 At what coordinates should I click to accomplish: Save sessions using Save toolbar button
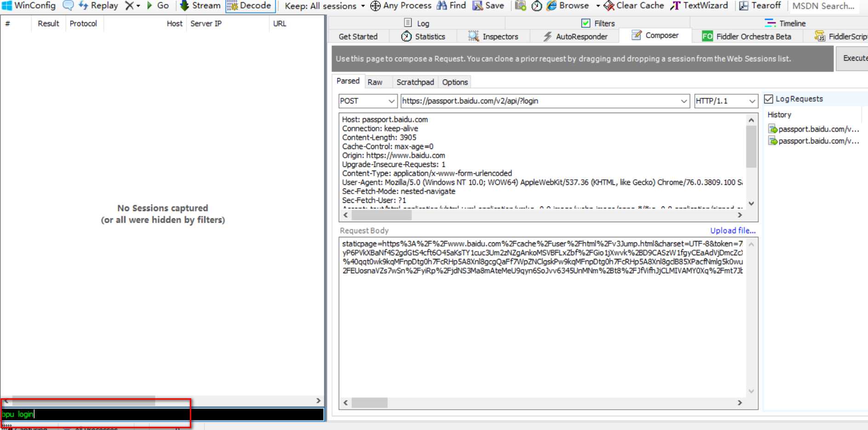488,6
